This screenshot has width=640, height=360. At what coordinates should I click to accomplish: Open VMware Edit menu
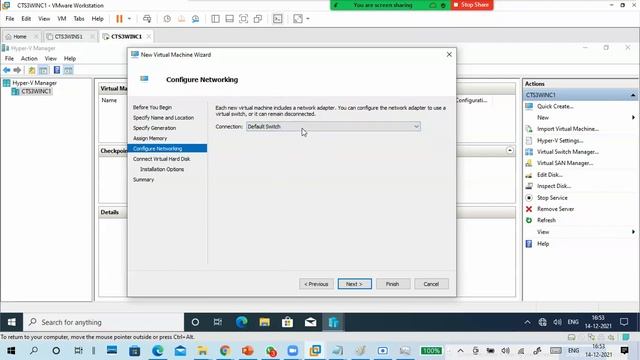pos(26,19)
